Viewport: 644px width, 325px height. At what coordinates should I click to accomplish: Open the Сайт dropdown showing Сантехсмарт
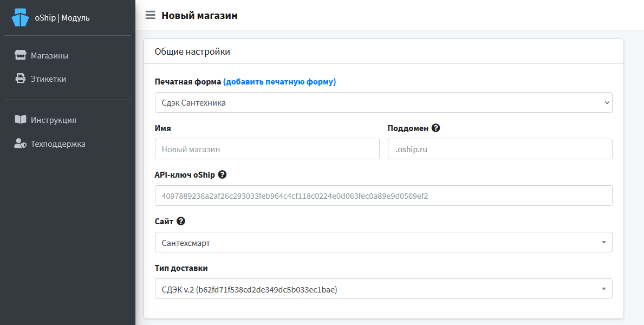383,243
